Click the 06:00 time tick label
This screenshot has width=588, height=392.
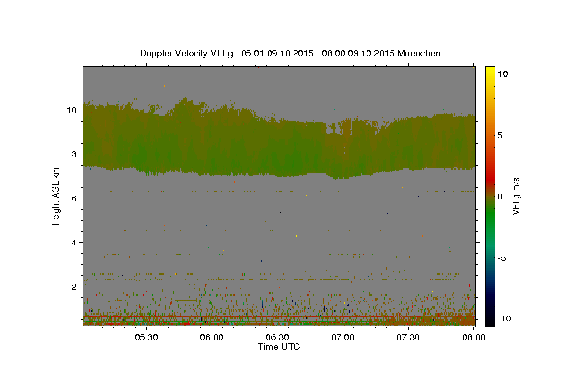(x=212, y=337)
